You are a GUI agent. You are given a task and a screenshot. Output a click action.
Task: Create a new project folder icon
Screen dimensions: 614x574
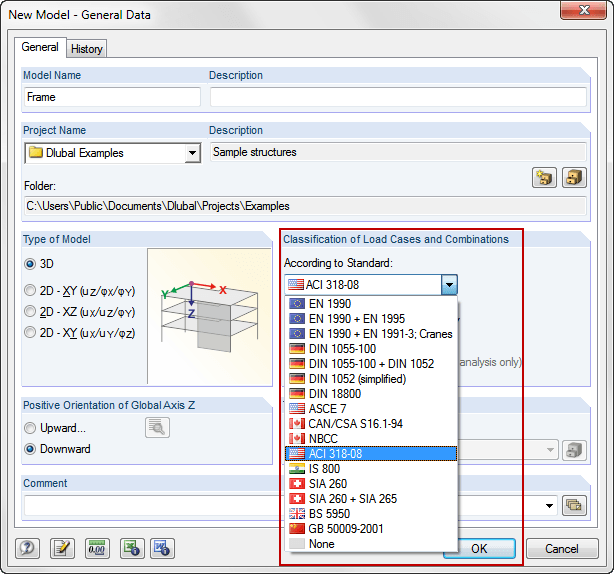[x=544, y=178]
